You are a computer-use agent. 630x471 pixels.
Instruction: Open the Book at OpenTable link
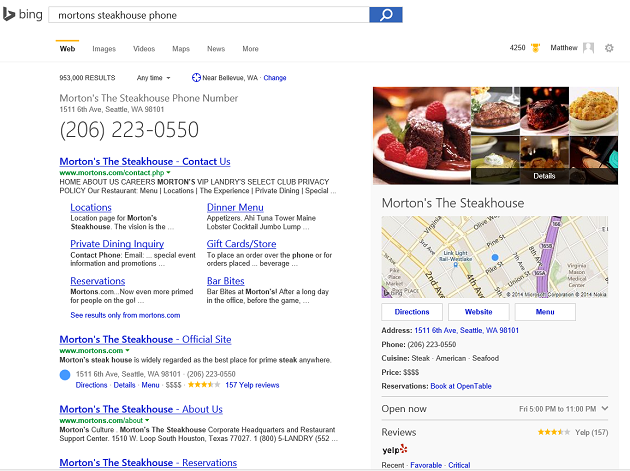click(461, 386)
